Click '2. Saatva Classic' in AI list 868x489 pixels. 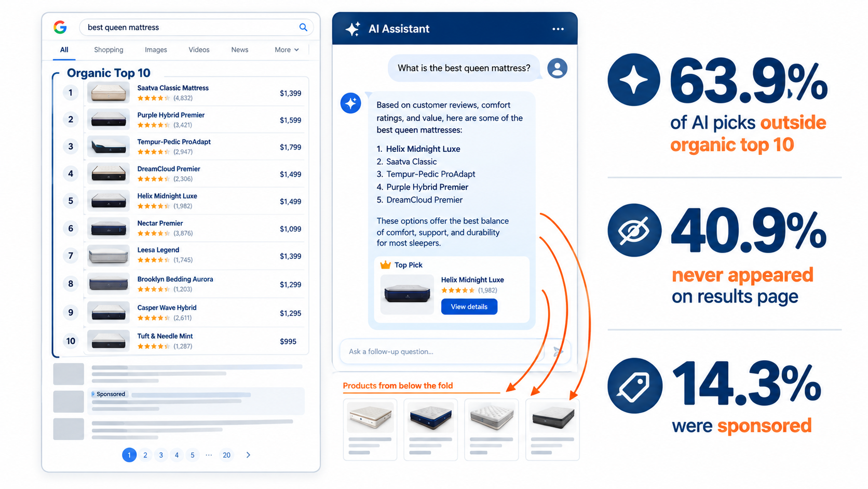click(x=407, y=162)
